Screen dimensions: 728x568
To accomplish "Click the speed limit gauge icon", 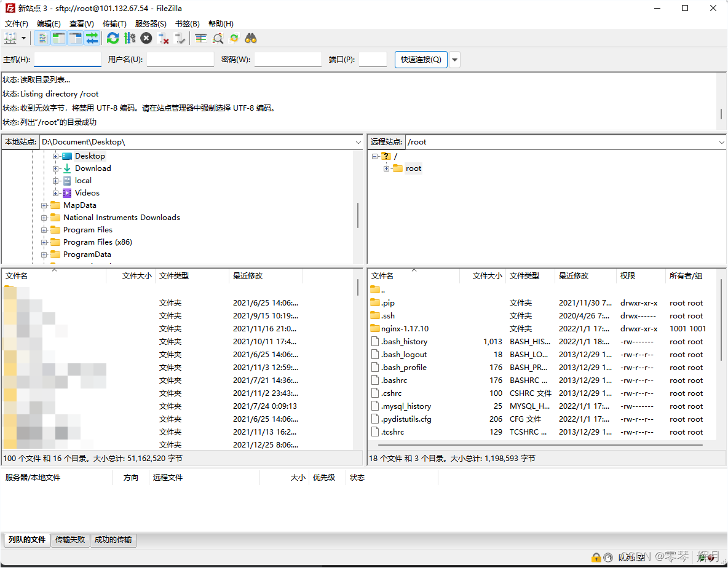I will click(607, 558).
